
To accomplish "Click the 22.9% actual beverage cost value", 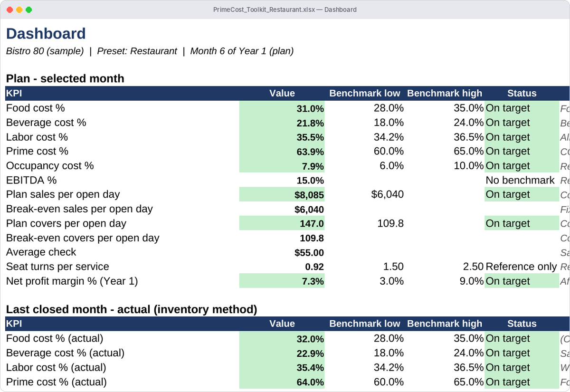I will click(282, 353).
